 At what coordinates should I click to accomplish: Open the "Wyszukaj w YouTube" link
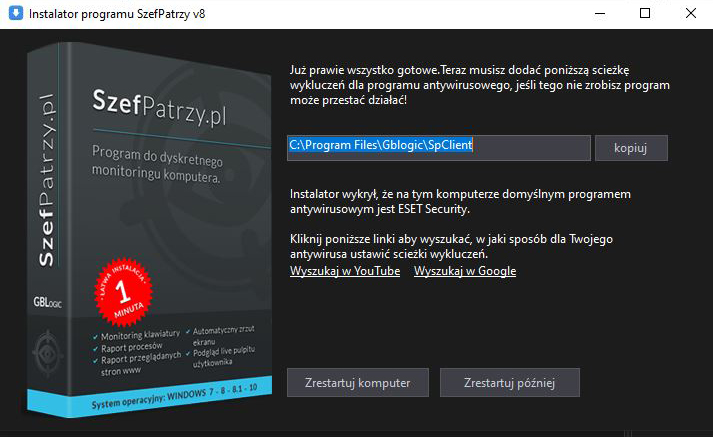point(345,271)
